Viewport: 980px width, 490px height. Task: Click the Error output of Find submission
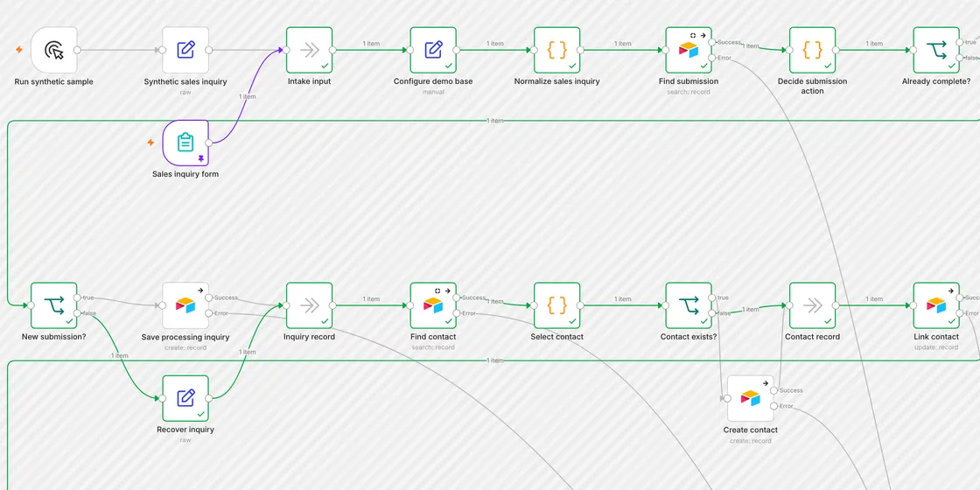coord(712,58)
